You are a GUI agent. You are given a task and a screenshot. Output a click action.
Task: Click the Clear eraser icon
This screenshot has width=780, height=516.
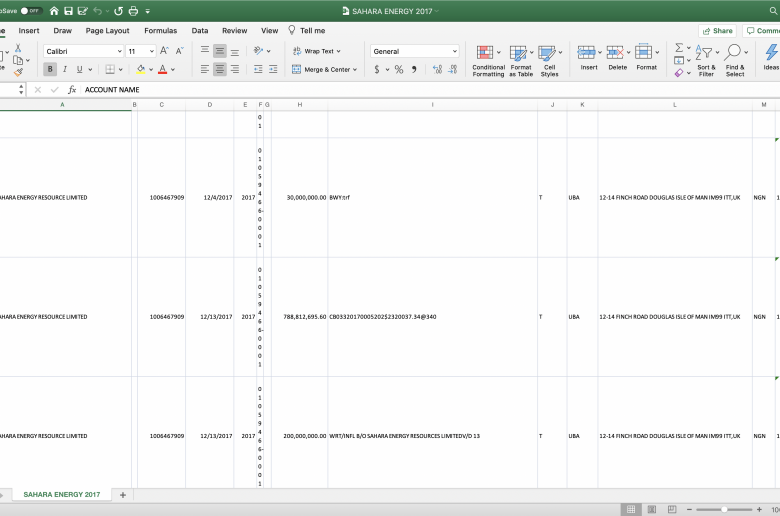click(x=679, y=73)
